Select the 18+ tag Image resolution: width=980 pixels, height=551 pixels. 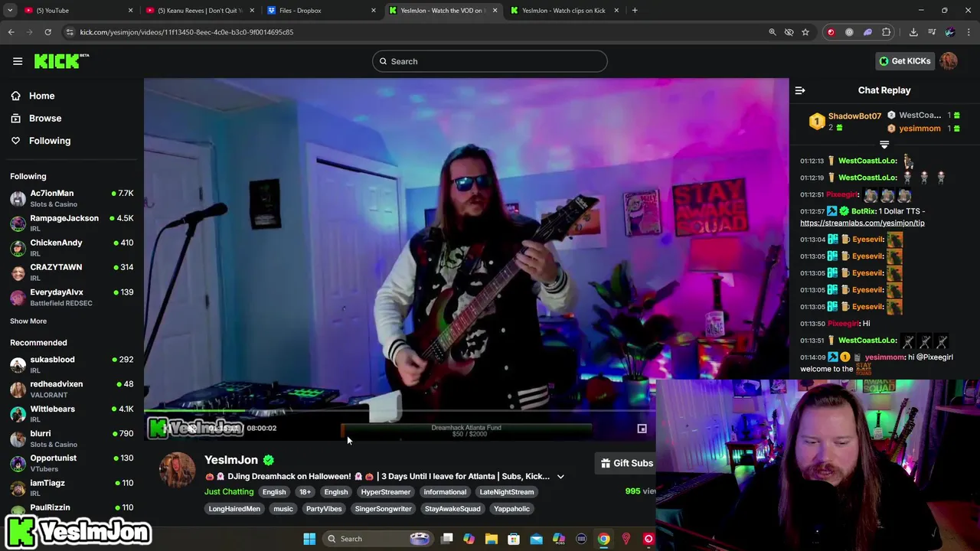coord(305,492)
